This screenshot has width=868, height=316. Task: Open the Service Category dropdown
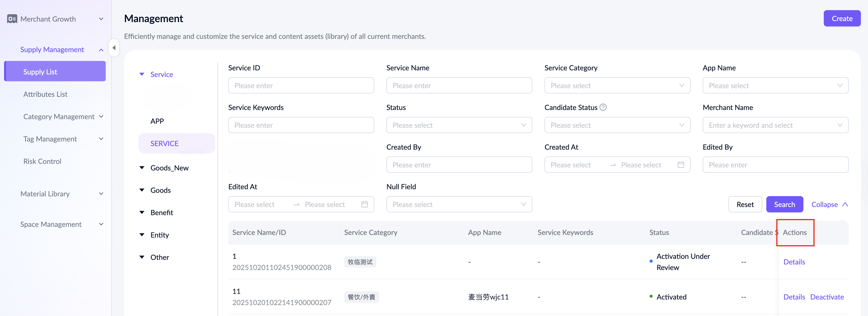pos(617,86)
